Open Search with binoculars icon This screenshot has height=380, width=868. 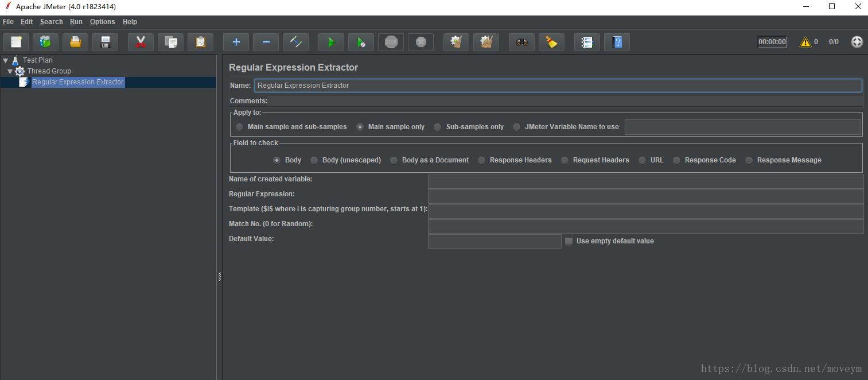point(521,42)
